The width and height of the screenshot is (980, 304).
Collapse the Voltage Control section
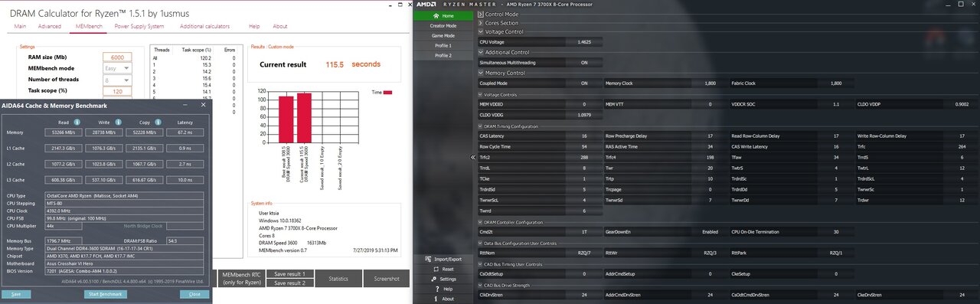click(481, 31)
